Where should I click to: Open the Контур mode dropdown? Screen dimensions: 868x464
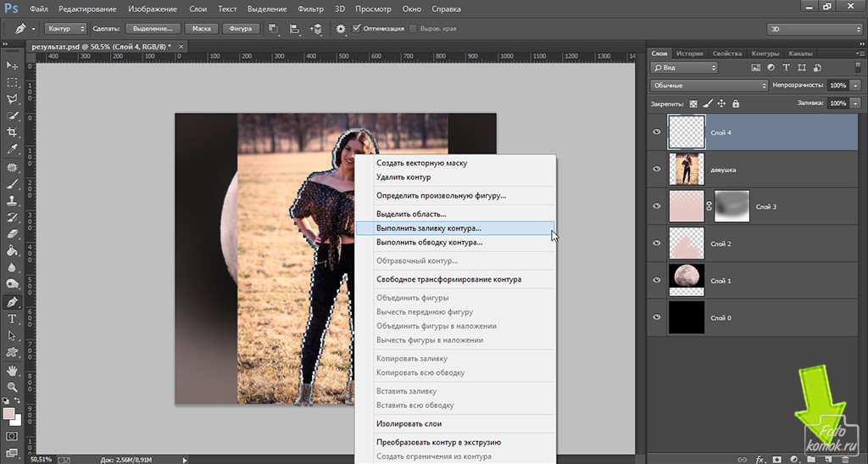click(65, 28)
